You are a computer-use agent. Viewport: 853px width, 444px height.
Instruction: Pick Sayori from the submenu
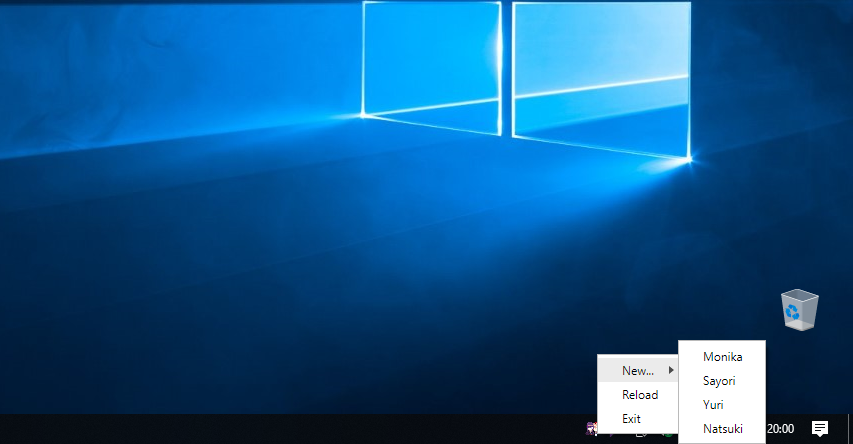click(722, 381)
